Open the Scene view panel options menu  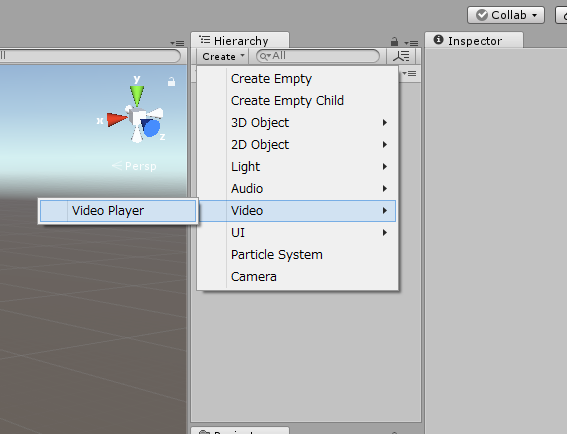coord(178,43)
